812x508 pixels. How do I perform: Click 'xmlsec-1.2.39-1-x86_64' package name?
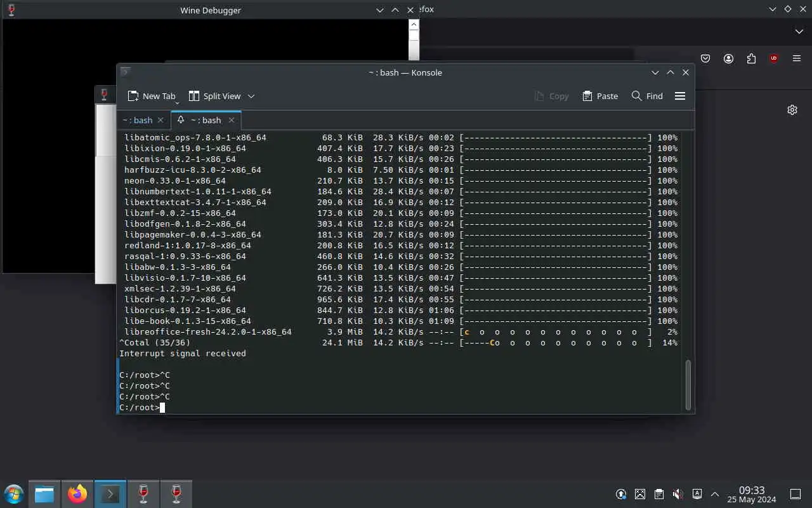tap(180, 289)
